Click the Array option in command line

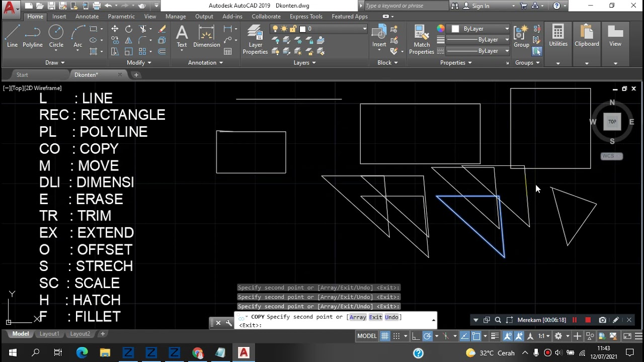358,317
